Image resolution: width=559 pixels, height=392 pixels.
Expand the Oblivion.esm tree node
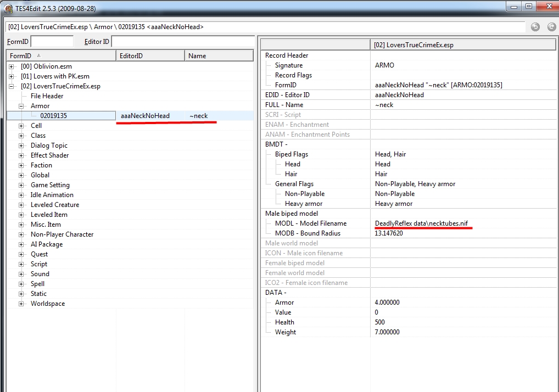(12, 66)
